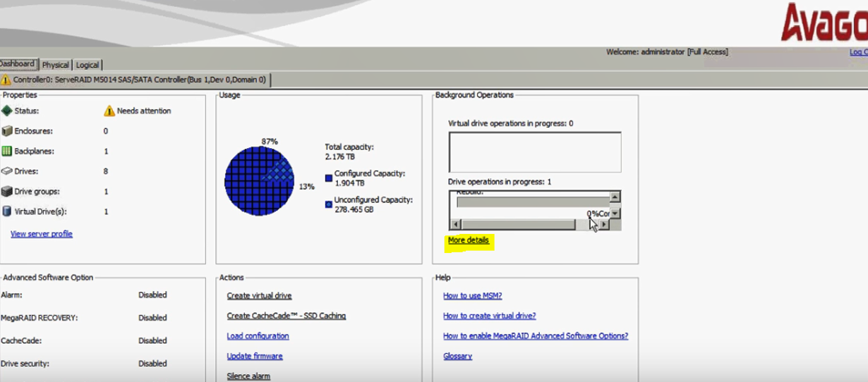Open How to use MSM? help
The height and width of the screenshot is (382, 868).
pos(472,296)
